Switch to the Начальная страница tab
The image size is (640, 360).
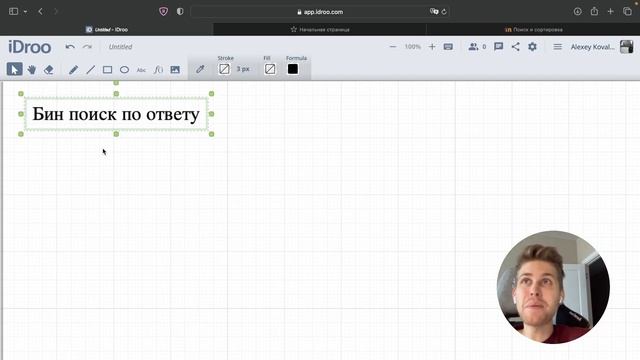pos(320,29)
